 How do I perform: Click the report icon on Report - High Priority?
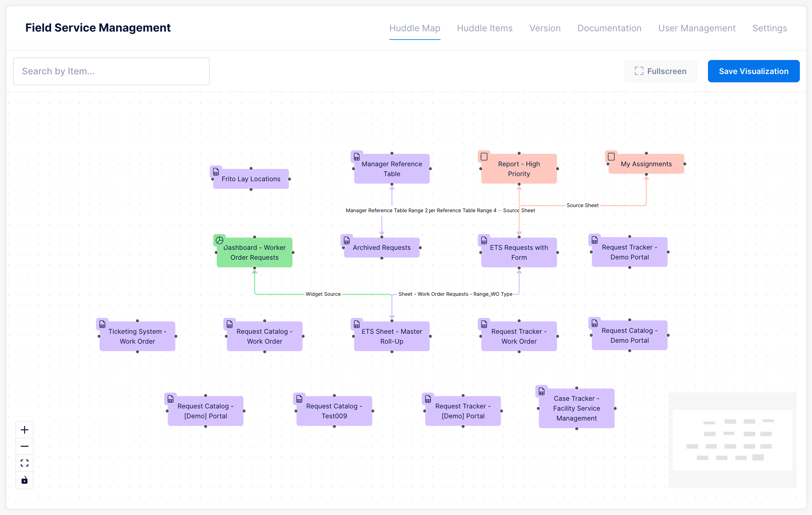coord(484,156)
